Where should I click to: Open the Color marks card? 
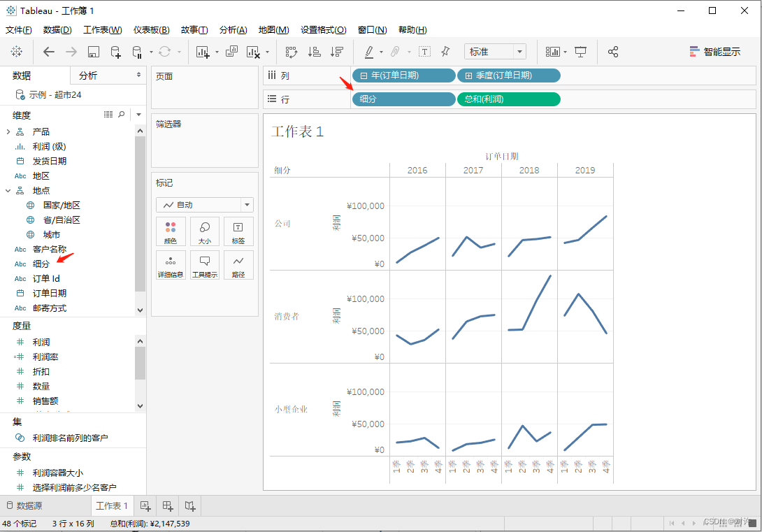(x=171, y=232)
